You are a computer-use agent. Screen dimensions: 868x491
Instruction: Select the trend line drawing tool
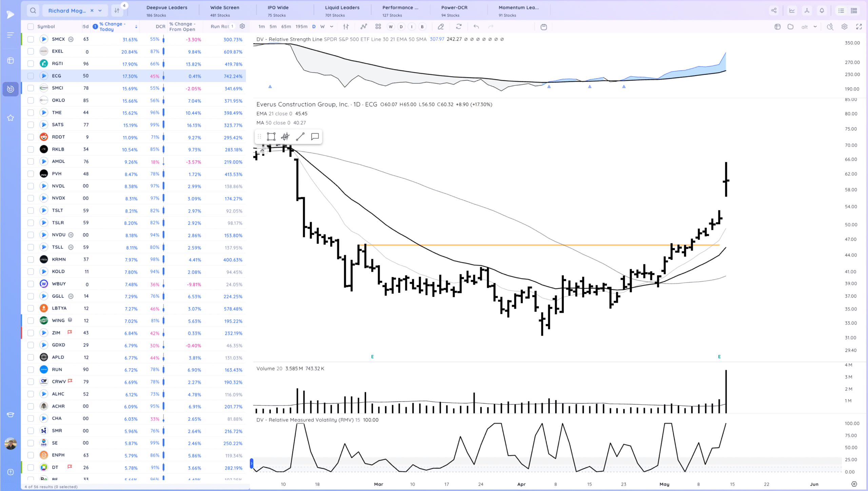[300, 137]
